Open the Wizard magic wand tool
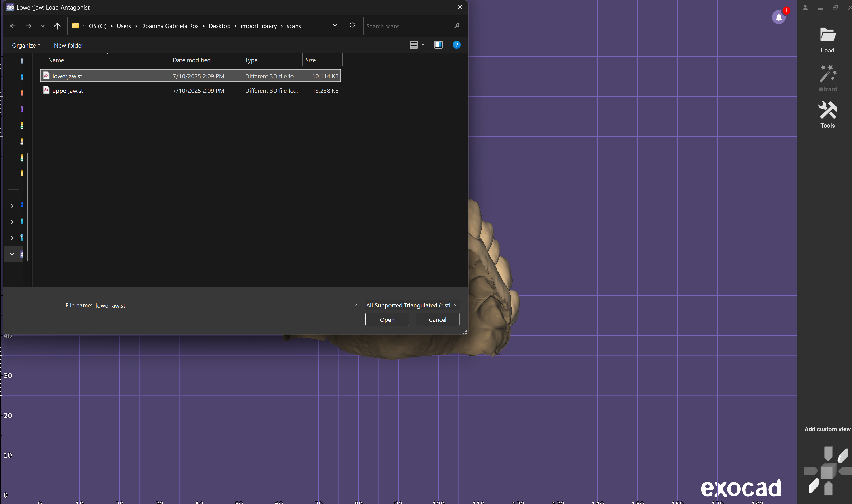 point(827,74)
